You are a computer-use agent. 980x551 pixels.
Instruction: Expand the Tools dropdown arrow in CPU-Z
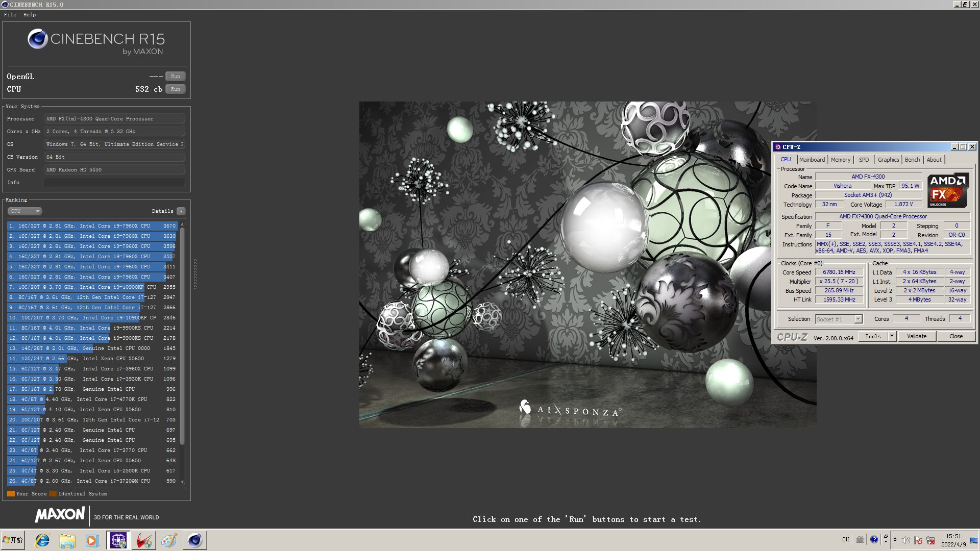(x=892, y=336)
